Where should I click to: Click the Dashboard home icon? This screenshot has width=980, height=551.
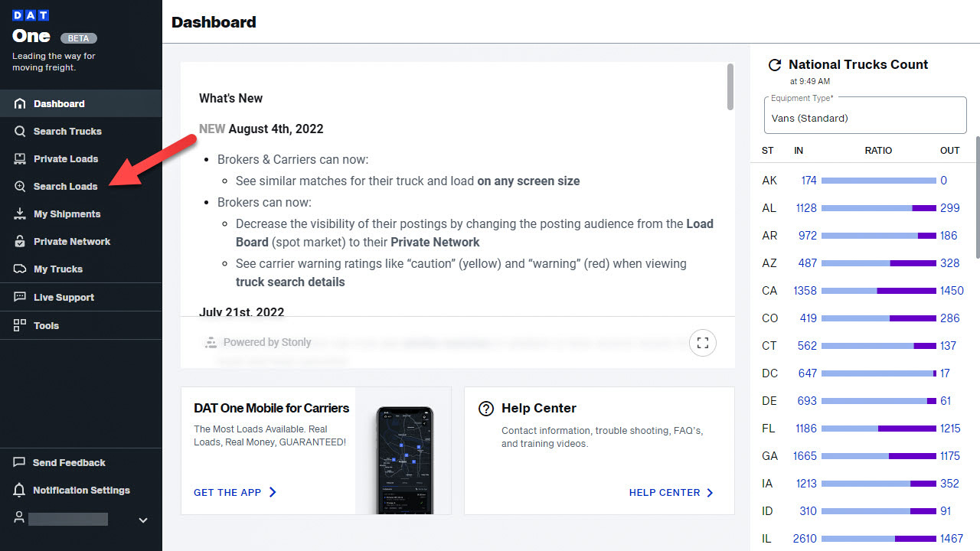click(x=20, y=103)
